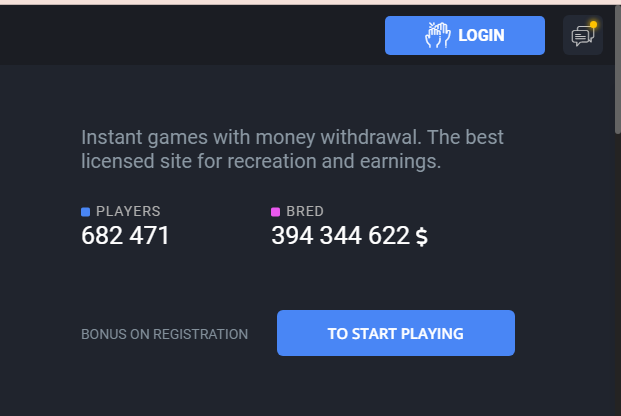
Task: Click the 'licensed site for recreation' line
Action: pyautogui.click(x=200, y=161)
